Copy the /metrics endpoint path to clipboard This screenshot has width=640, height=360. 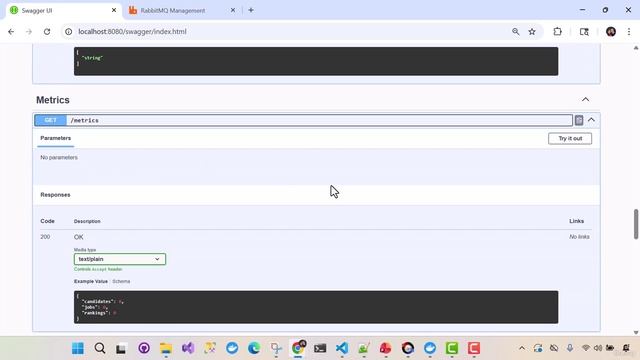click(579, 120)
